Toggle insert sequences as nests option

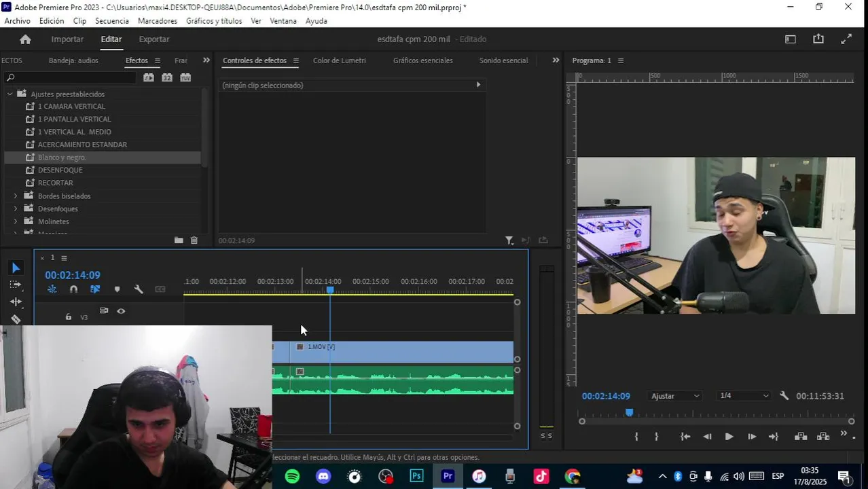pyautogui.click(x=52, y=289)
